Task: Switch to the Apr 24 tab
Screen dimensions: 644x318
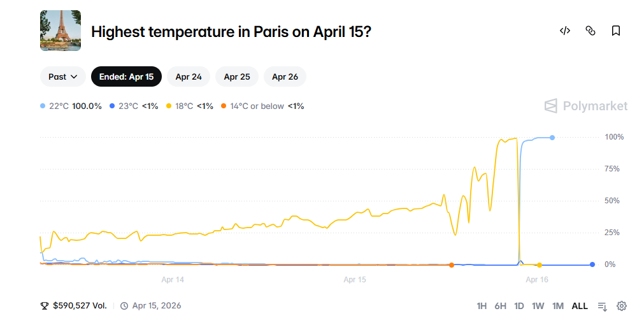Action: [x=189, y=76]
